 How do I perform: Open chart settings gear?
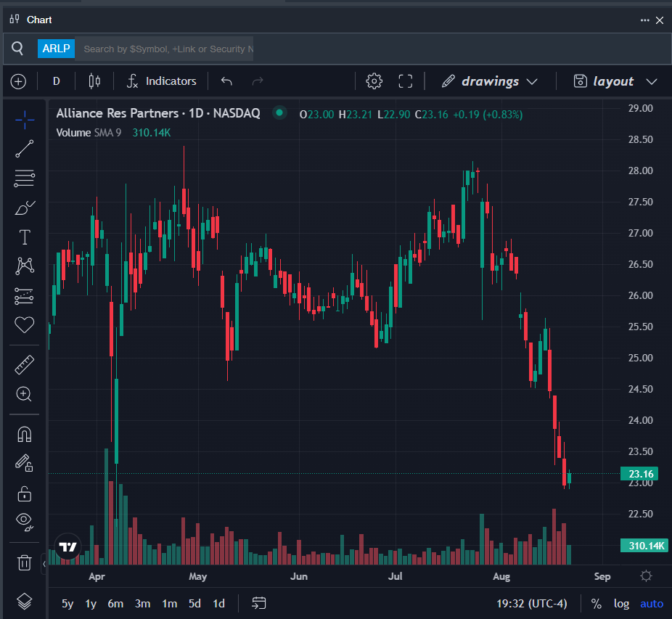374,81
